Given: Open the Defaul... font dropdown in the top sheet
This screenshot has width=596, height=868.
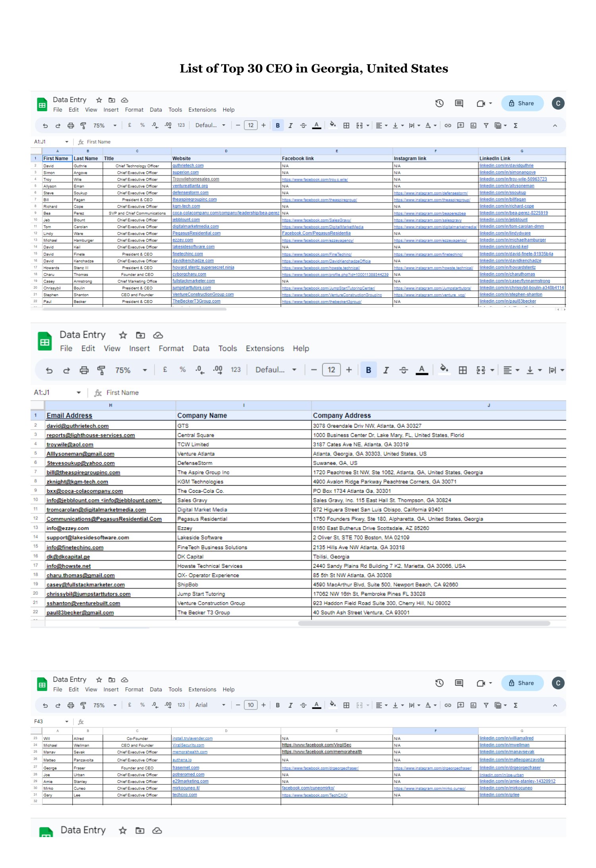Looking at the screenshot, I should [x=210, y=125].
